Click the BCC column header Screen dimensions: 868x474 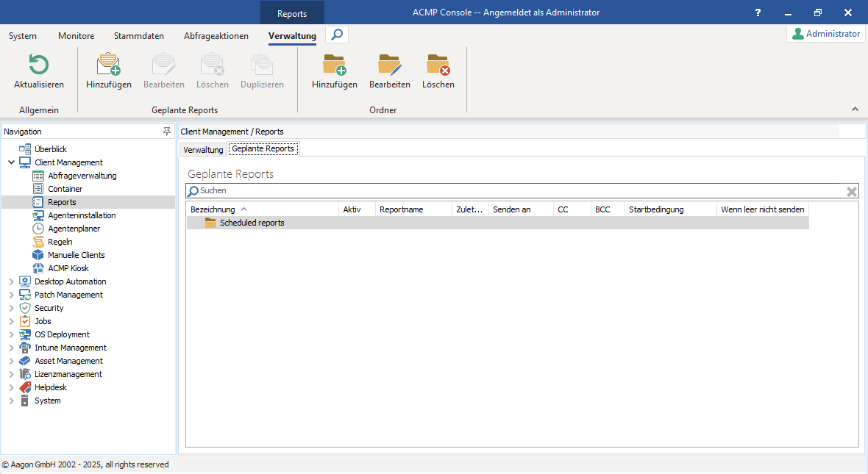tap(608, 209)
